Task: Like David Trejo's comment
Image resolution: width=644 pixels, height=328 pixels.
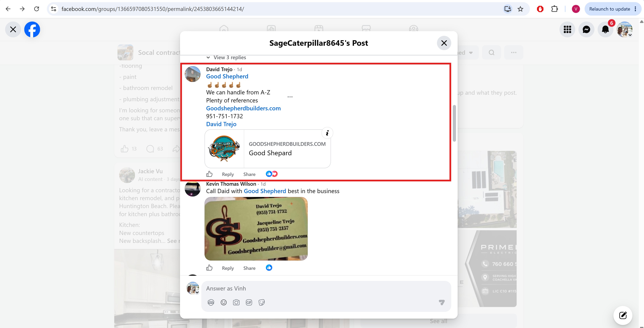Action: (210, 174)
